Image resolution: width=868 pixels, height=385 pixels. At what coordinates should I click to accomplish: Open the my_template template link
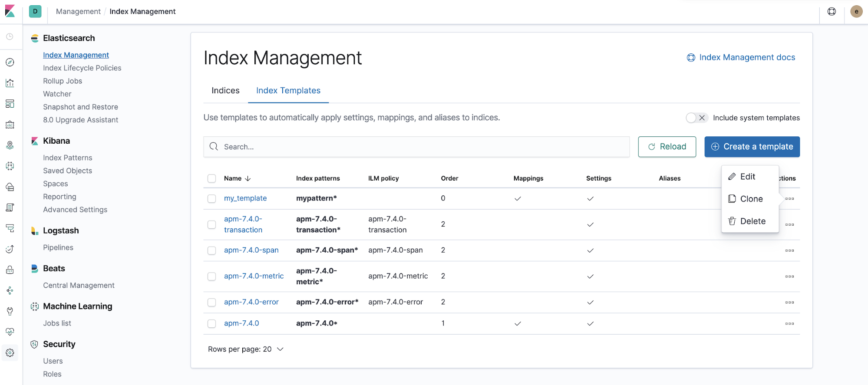point(245,198)
